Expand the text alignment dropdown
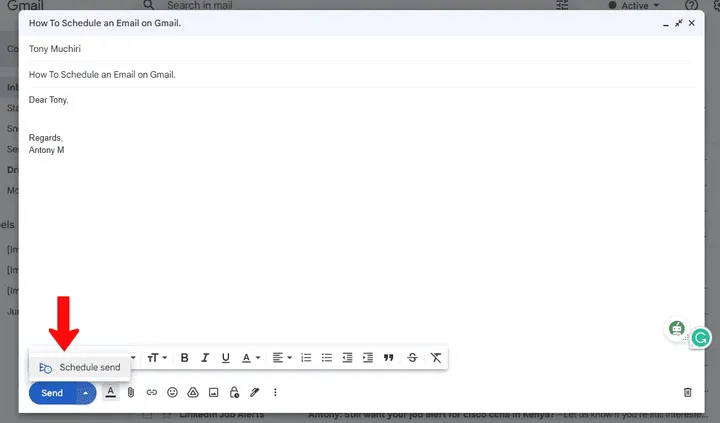 [283, 358]
